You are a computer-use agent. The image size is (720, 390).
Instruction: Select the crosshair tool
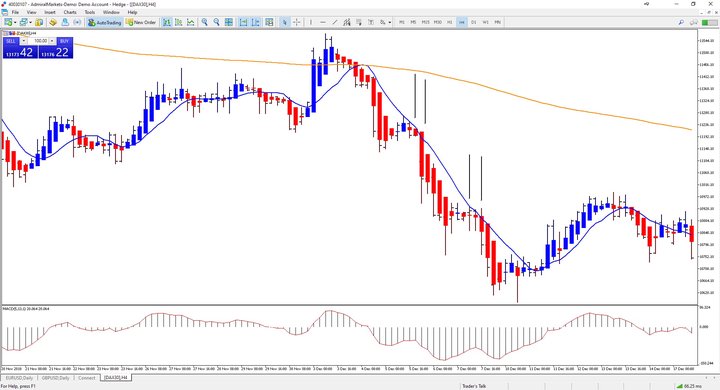coord(297,22)
